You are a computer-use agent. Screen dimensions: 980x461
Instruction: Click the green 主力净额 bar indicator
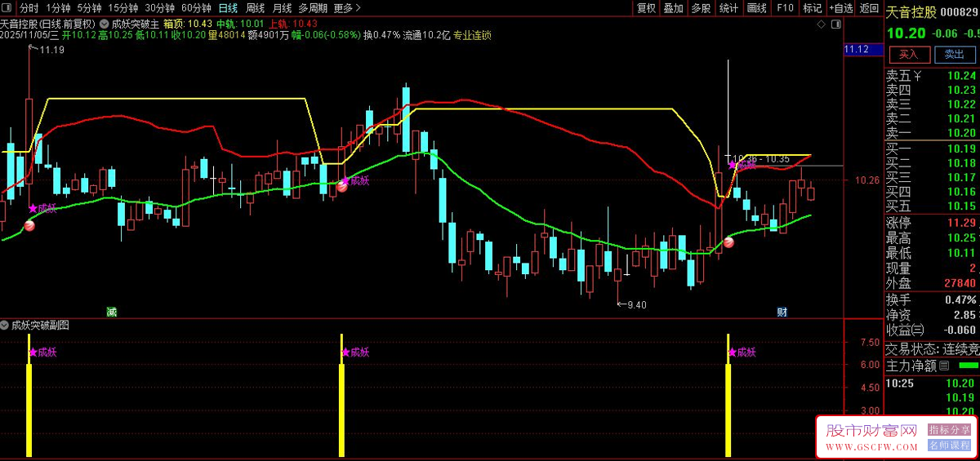click(x=968, y=366)
